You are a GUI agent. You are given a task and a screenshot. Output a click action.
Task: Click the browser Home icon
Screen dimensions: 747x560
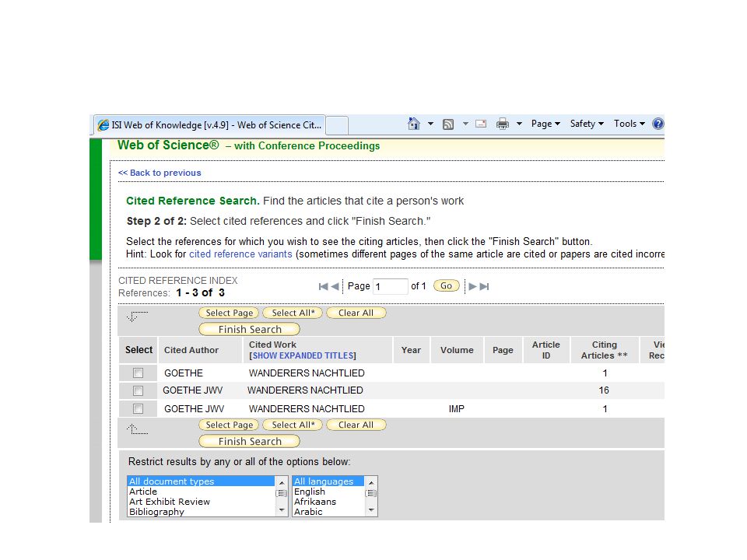[413, 124]
